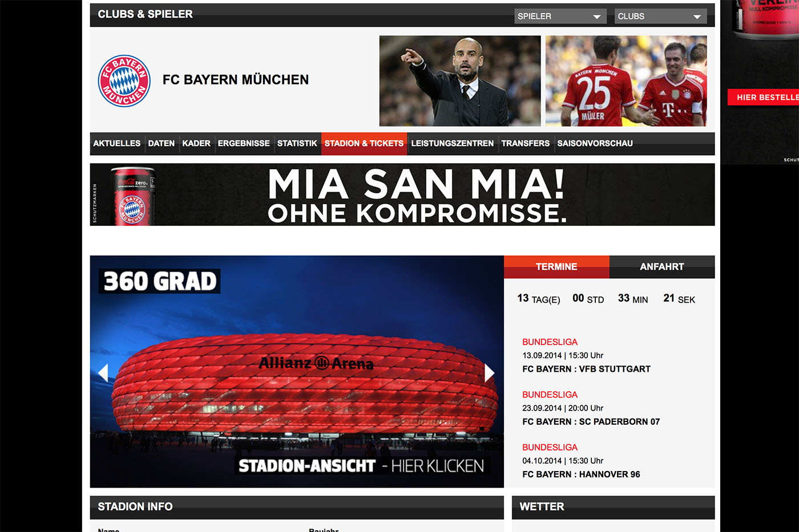Select the TERMINE tab
This screenshot has width=799, height=532.
556,267
